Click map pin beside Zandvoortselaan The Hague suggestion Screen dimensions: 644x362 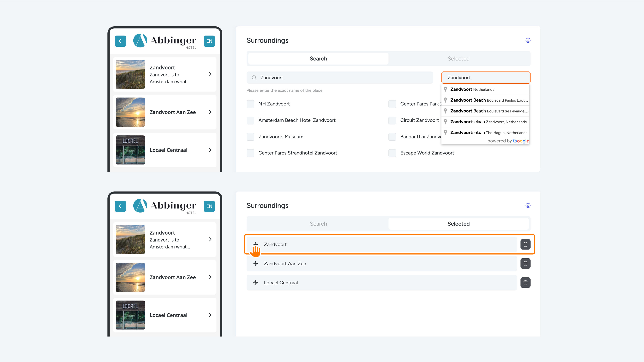click(x=445, y=132)
